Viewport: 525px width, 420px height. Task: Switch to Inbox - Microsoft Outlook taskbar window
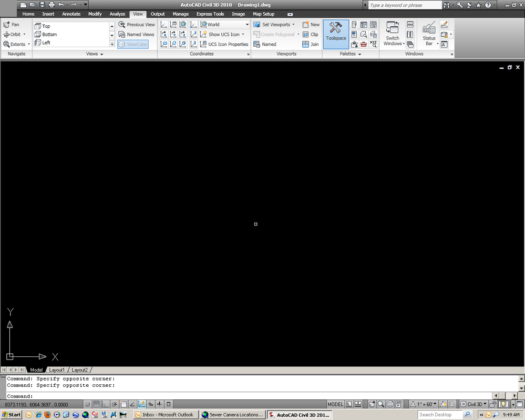[x=166, y=415]
